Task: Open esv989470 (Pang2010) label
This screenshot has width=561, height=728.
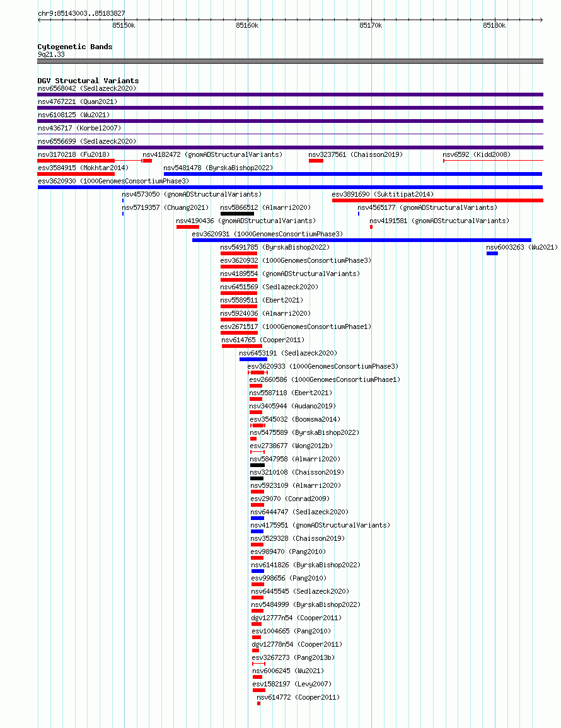Action: click(x=289, y=552)
